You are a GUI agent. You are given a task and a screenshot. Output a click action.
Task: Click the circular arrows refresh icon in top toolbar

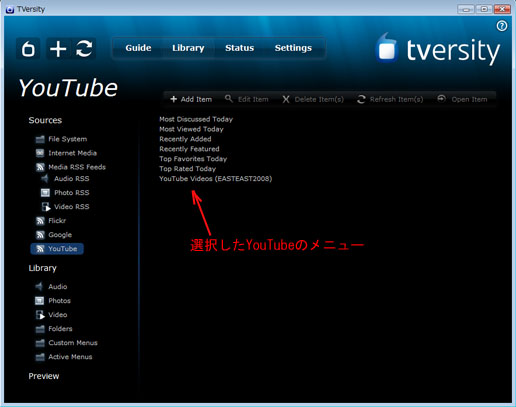point(84,49)
